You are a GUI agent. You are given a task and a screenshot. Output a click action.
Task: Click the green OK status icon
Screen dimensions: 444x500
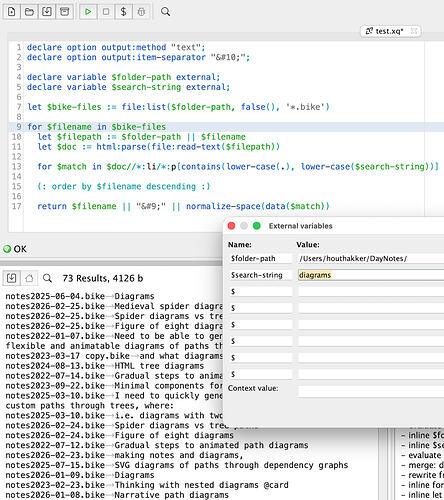click(x=7, y=249)
